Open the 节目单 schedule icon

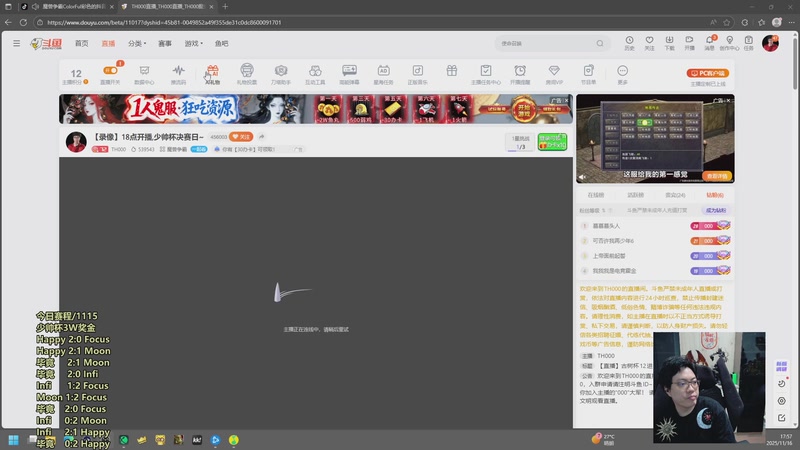point(588,74)
